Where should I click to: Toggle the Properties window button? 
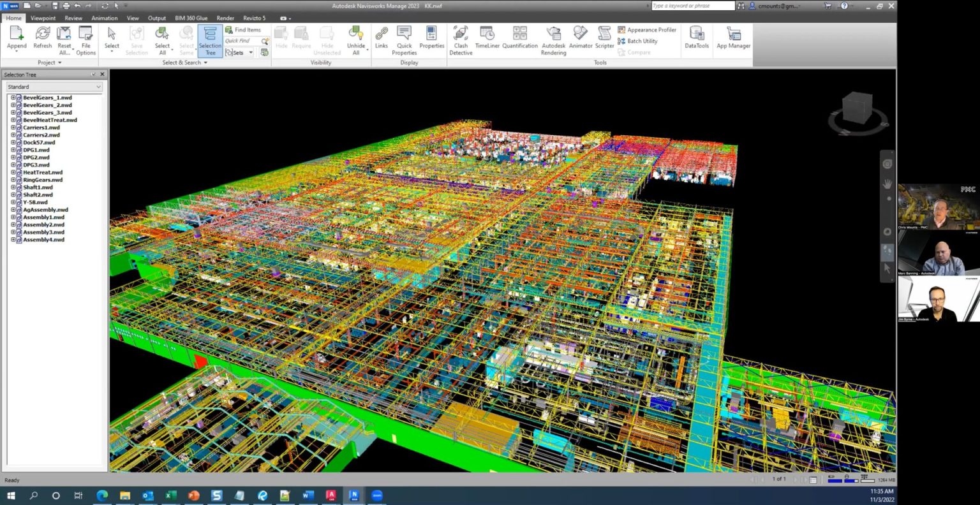(431, 38)
